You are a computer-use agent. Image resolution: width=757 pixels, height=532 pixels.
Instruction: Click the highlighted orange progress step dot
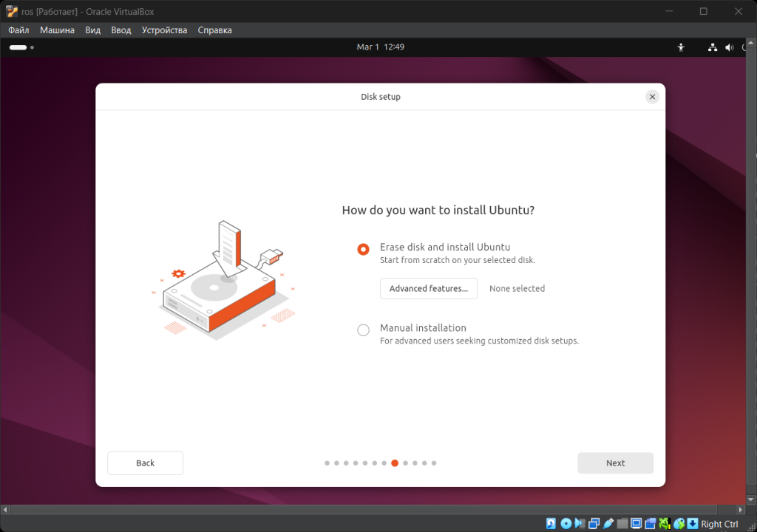pos(395,463)
